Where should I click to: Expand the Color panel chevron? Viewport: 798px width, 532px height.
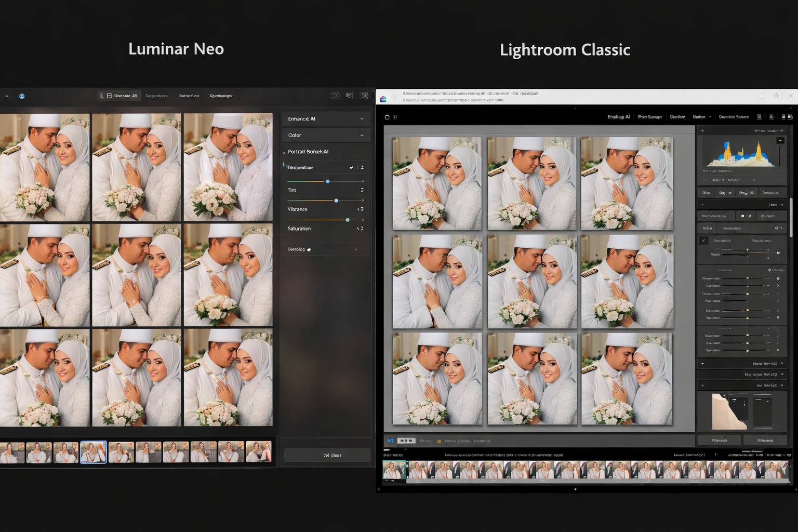(362, 136)
